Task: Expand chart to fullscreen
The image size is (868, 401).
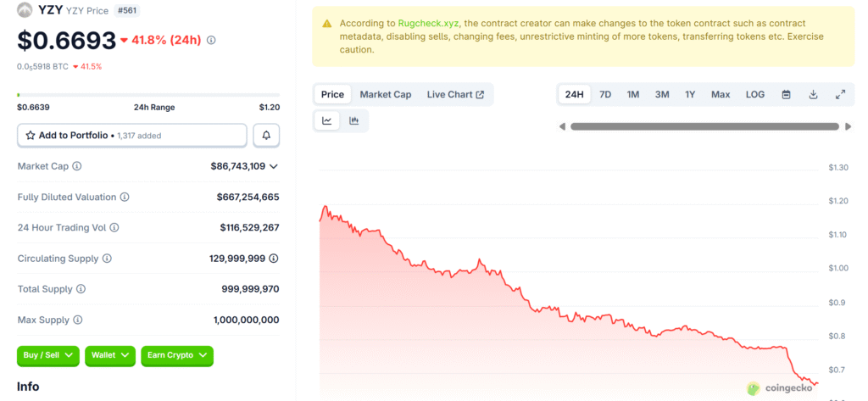Action: pos(840,94)
